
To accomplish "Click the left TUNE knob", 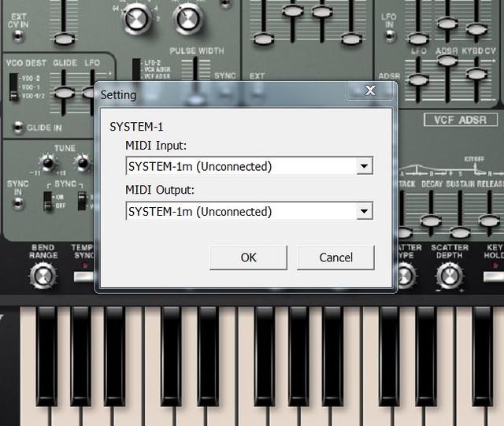I will click(48, 163).
